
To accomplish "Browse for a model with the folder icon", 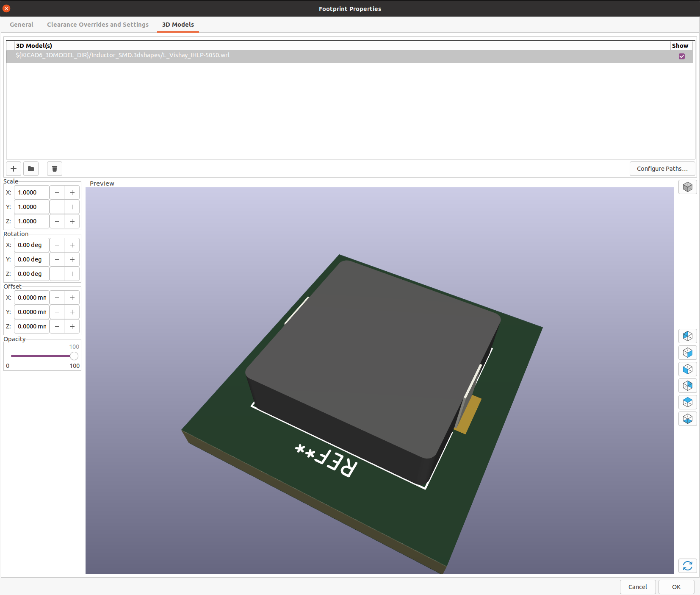I will (31, 169).
